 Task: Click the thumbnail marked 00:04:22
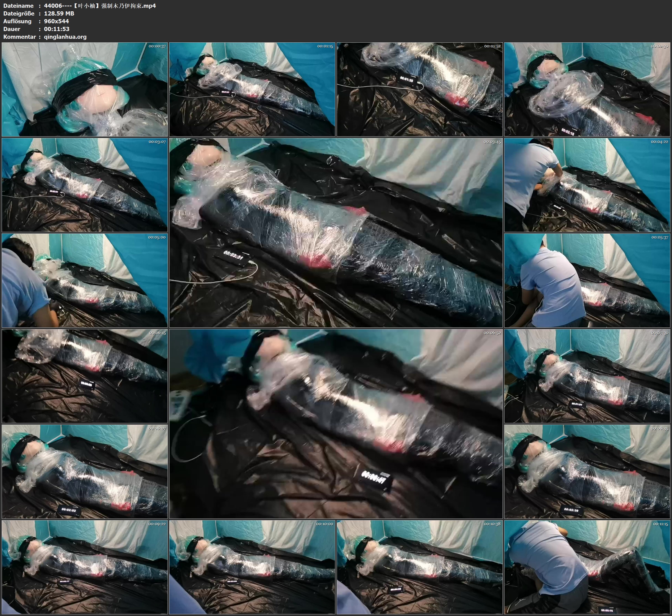(587, 185)
